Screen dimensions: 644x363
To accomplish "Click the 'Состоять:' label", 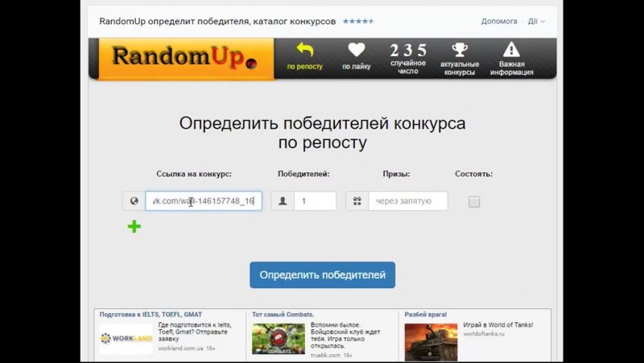I will pyautogui.click(x=473, y=174).
